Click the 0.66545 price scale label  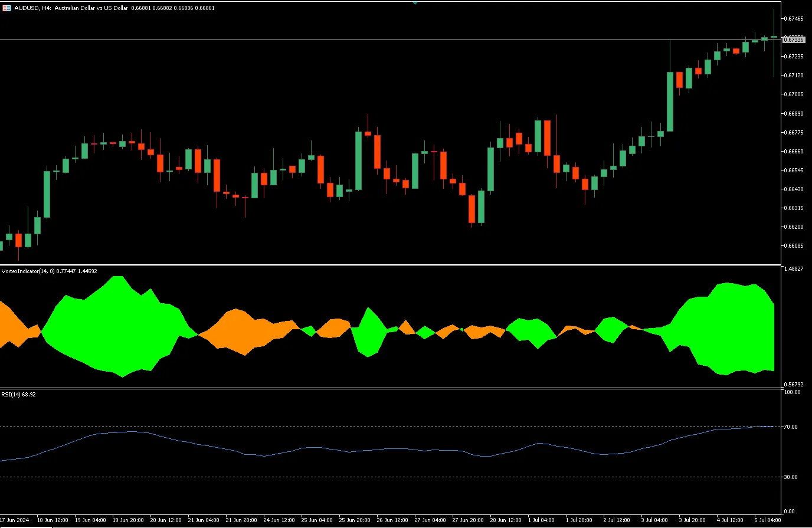click(x=794, y=170)
